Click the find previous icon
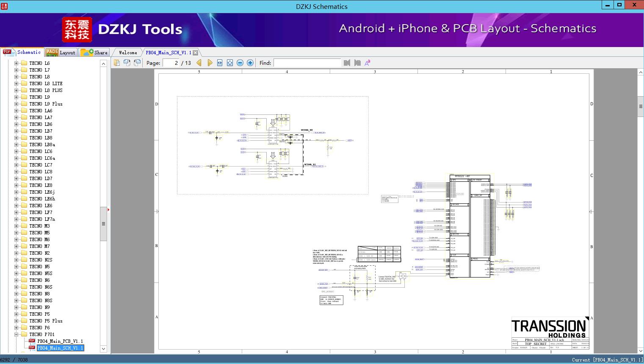Screen dimensions: 644x364 [347, 63]
